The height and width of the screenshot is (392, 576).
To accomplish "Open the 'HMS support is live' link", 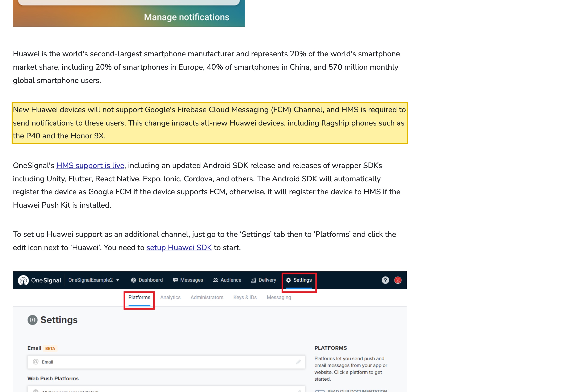I will (x=90, y=165).
